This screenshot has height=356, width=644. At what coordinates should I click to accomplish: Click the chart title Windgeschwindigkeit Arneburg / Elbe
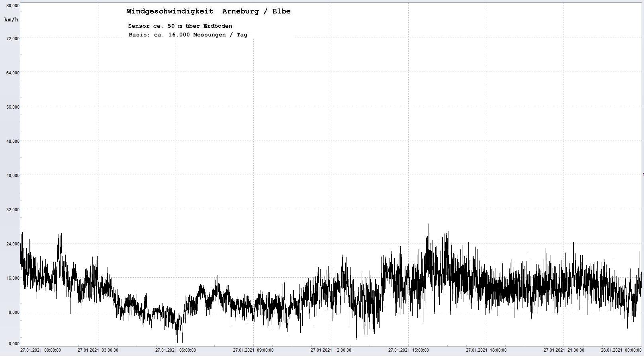[208, 12]
